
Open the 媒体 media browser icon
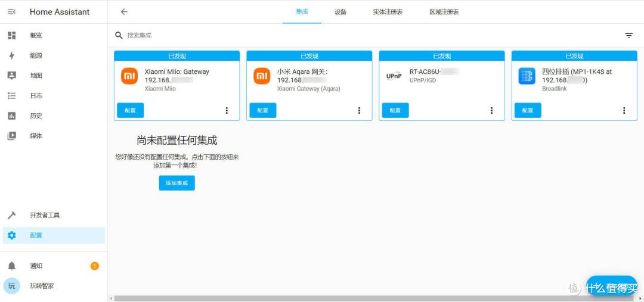tap(12, 136)
